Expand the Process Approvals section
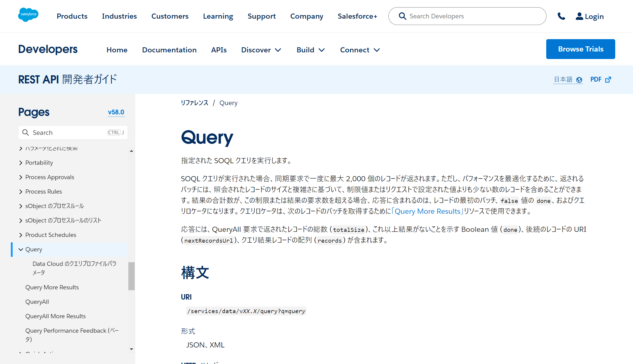Viewport: 633px width, 364px height. click(x=21, y=177)
